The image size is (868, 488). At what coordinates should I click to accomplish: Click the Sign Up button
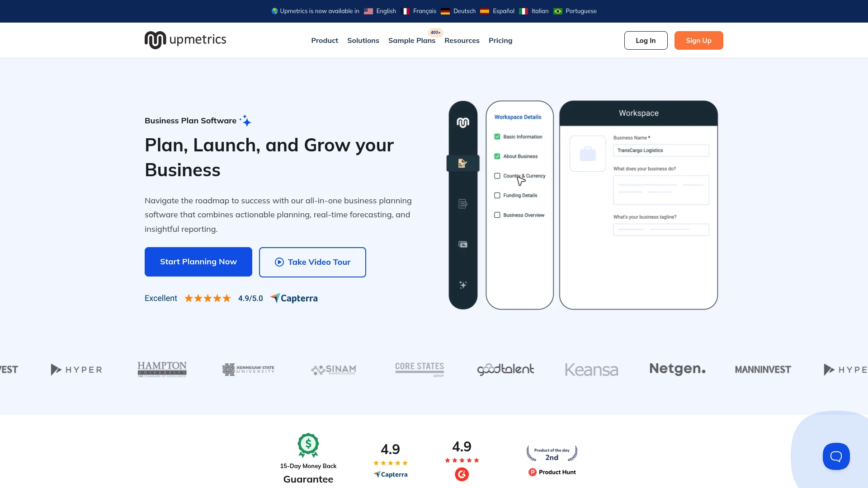click(698, 40)
